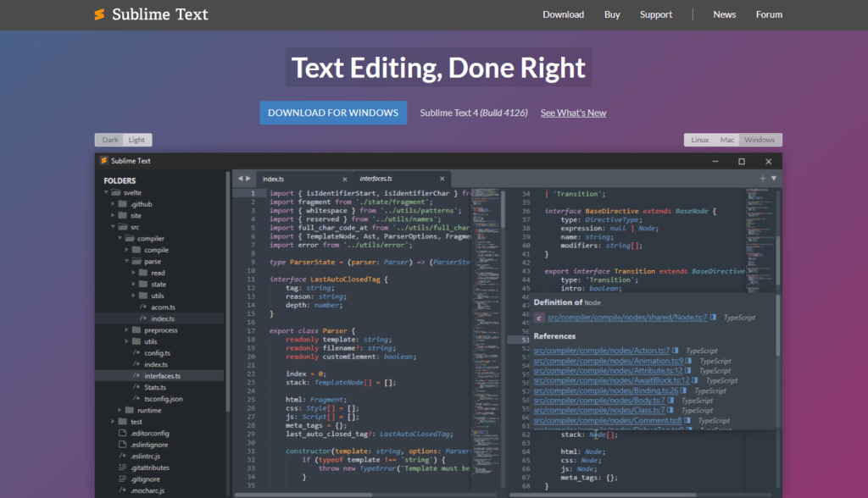Select the Linux platform option
Screen dimensions: 868x498
click(x=699, y=139)
